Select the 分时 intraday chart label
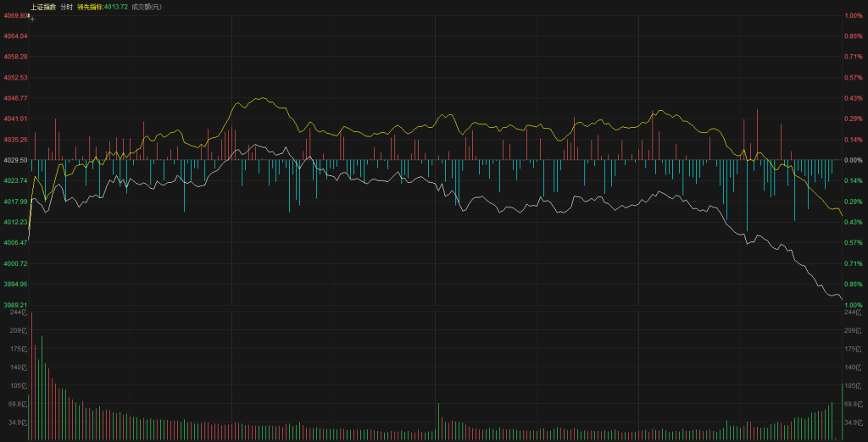The image size is (868, 442). 66,7
